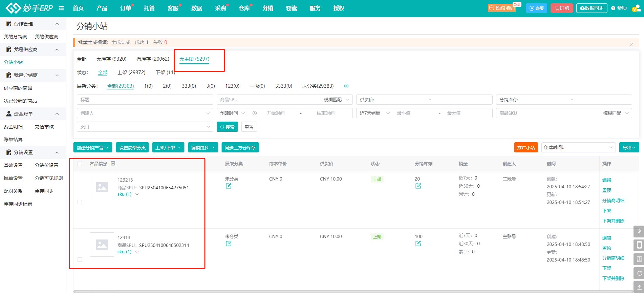The image size is (644, 293).
Task: Click the floating mobile phone icon
Action: coord(639,245)
